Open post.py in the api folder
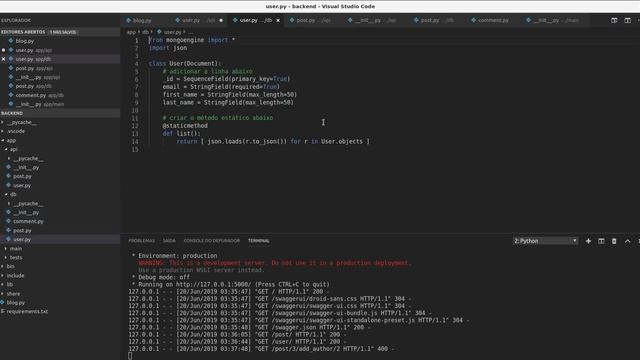 (x=22, y=176)
